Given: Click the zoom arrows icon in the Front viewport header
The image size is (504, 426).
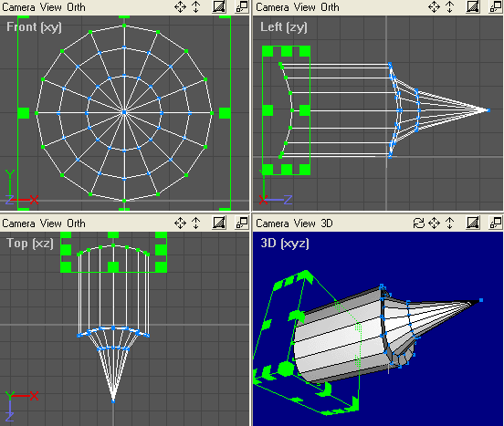Looking at the screenshot, I should (x=195, y=6).
